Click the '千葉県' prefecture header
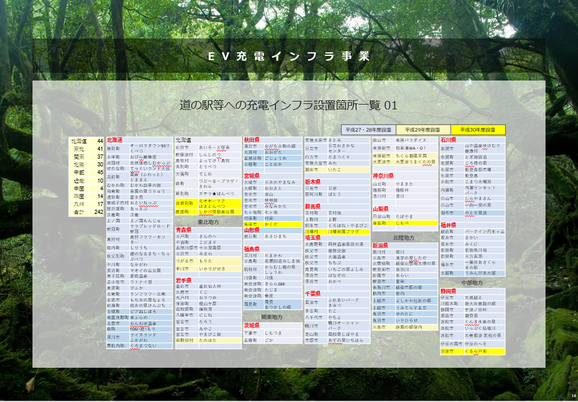This screenshot has width=578, height=402. (313, 294)
